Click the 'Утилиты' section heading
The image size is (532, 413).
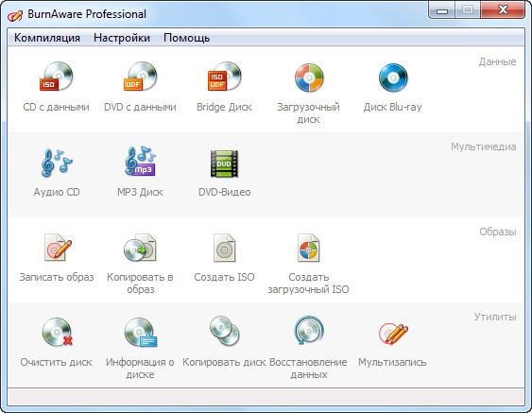click(x=495, y=317)
